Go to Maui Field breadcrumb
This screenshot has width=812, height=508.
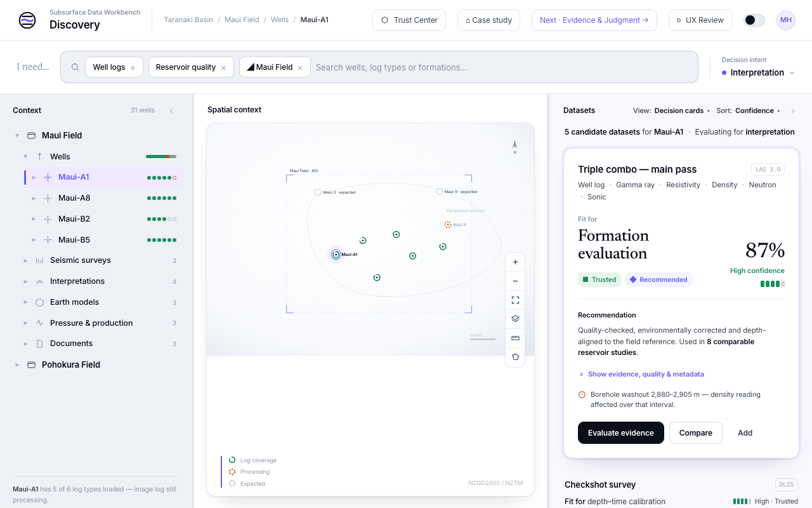(242, 20)
